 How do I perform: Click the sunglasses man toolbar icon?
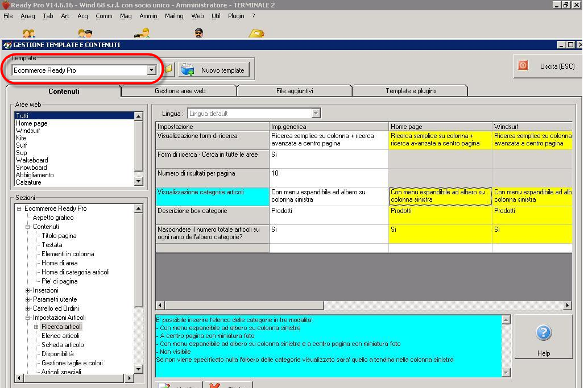[x=198, y=34]
